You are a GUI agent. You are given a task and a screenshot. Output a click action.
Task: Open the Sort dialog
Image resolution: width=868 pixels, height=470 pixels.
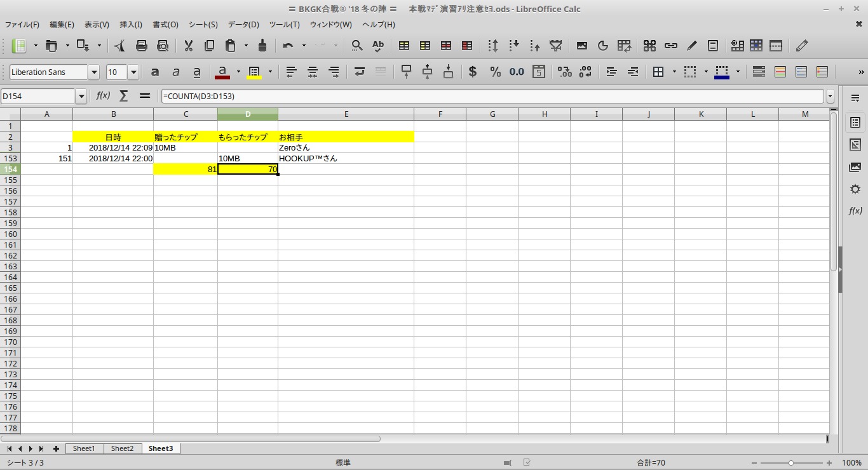pyautogui.click(x=493, y=46)
